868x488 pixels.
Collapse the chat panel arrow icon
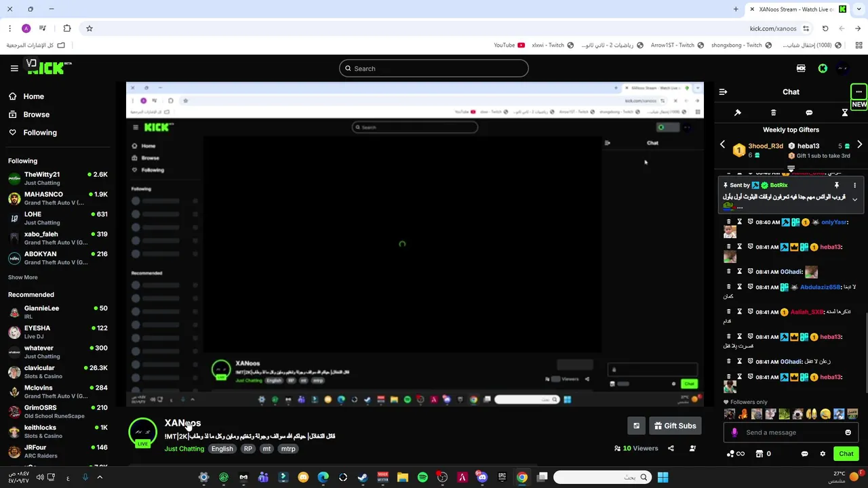723,92
